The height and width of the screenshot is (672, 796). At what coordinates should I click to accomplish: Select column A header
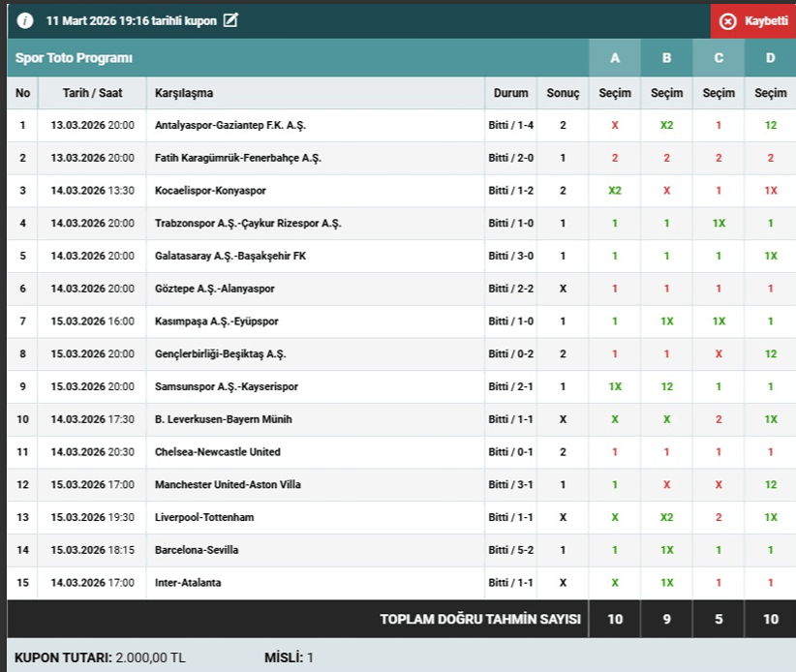[x=615, y=58]
